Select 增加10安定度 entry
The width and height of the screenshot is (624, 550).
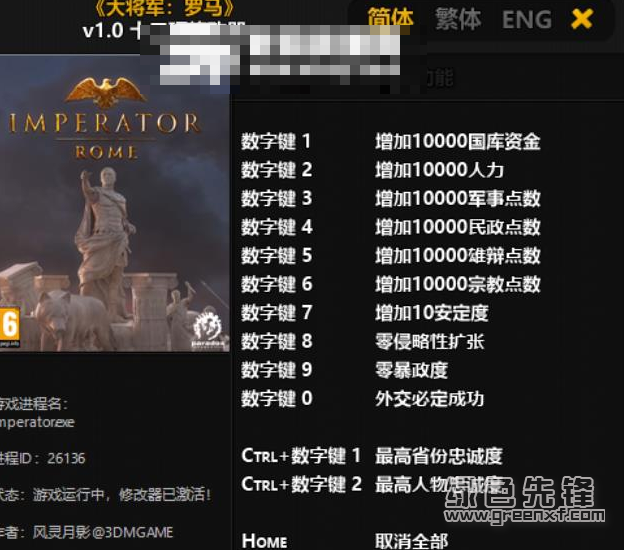click(432, 313)
